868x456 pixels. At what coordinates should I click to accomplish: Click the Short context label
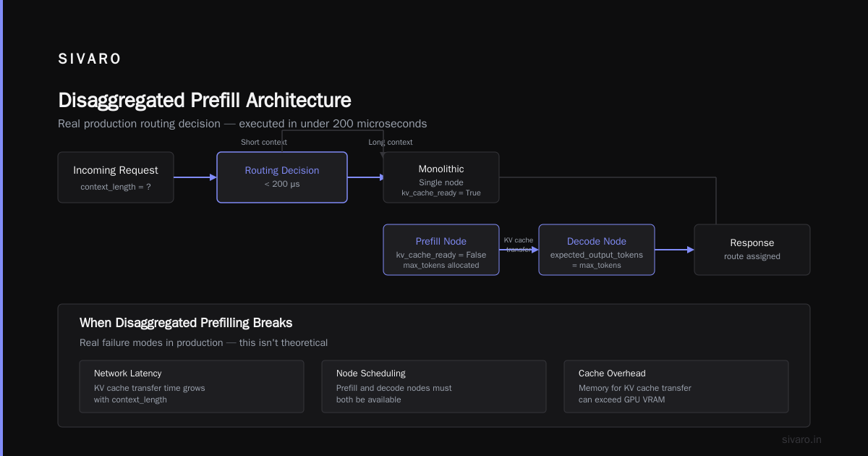coord(264,142)
